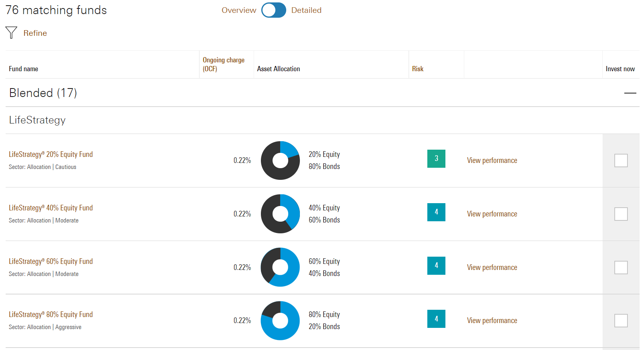Screen dimensions: 644x350
Task: Sort by Ongoing charge (OCF) column header
Action: pos(224,64)
